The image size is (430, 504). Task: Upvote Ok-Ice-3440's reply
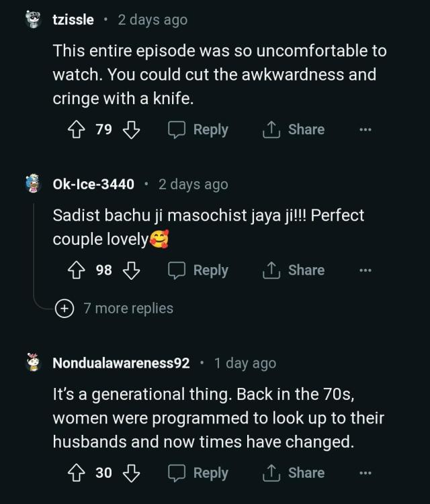pos(77,270)
